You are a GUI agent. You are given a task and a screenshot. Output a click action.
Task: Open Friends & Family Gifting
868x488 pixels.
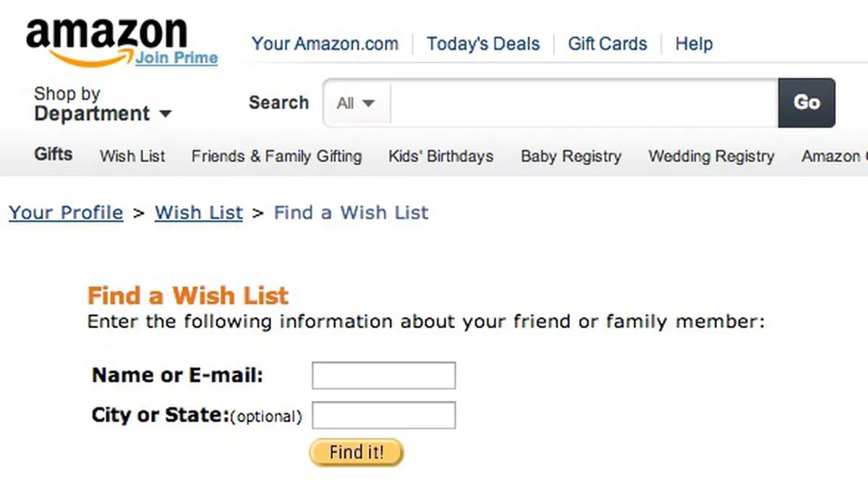(276, 156)
